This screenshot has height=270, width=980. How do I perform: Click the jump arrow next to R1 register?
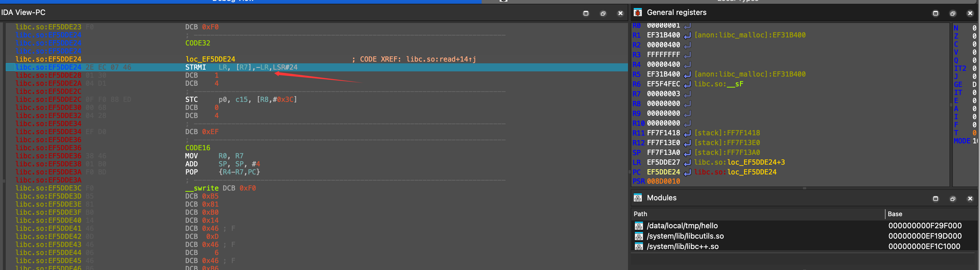[x=687, y=35]
